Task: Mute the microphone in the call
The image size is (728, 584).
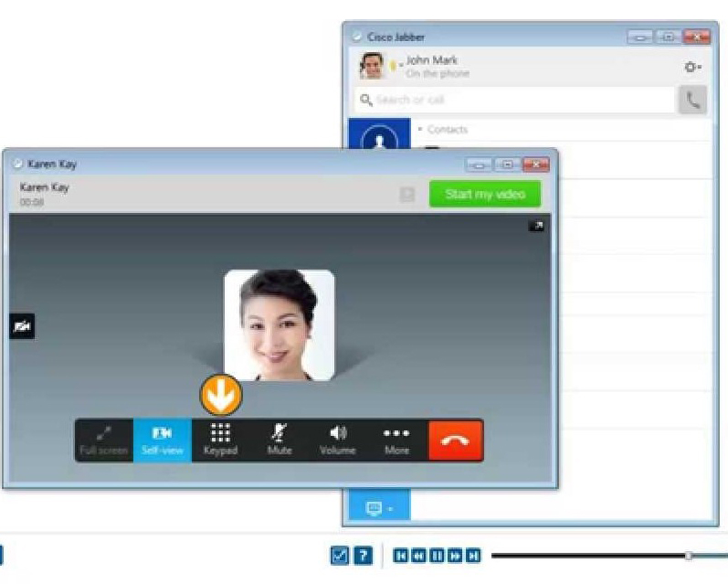Action: click(279, 440)
